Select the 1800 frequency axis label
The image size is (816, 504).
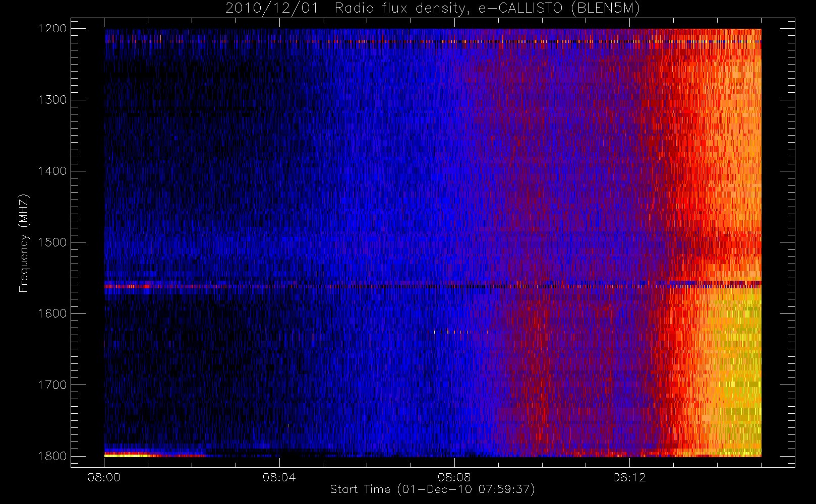tap(52, 456)
